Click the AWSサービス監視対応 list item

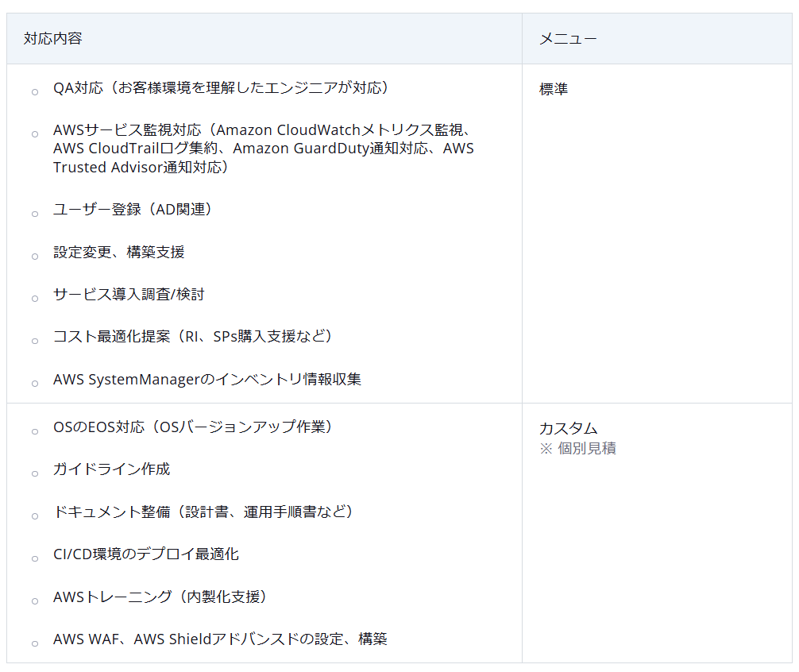tap(263, 149)
